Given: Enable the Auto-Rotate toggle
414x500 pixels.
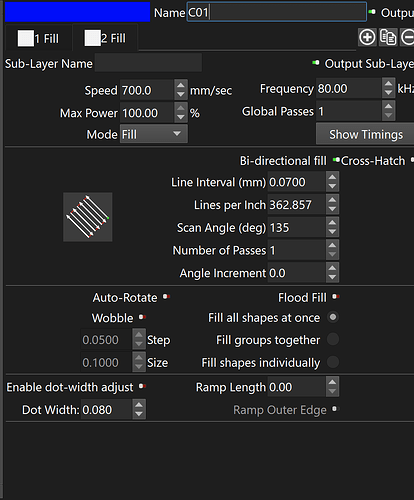Looking at the screenshot, I should pos(166,296).
